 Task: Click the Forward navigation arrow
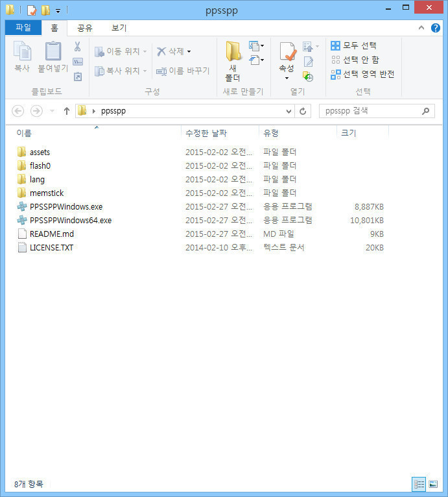[x=36, y=111]
